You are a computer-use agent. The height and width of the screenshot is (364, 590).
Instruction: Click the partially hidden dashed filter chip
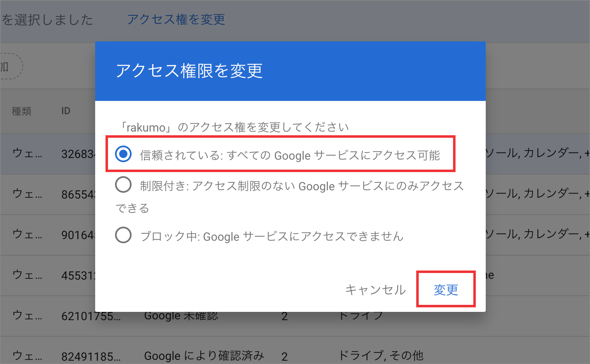11,66
